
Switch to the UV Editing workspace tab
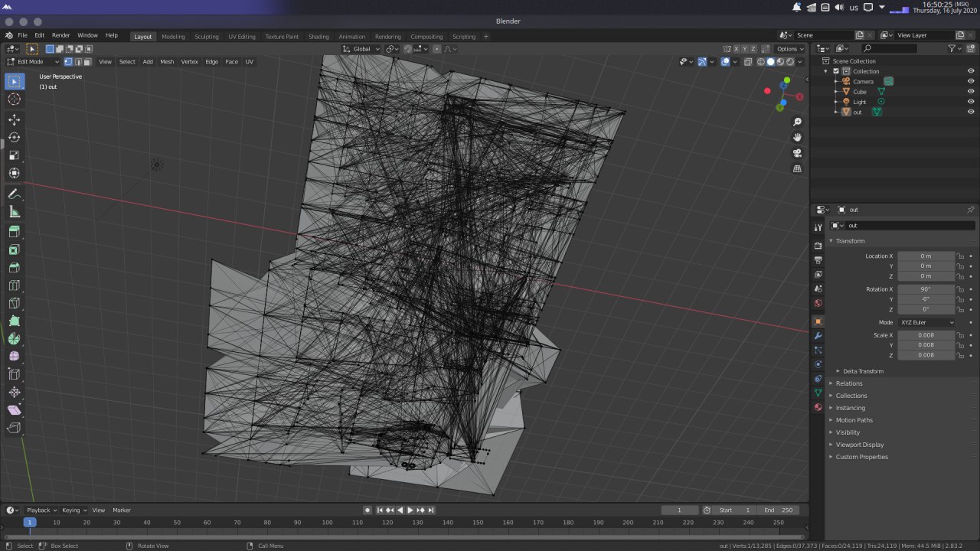coord(242,37)
